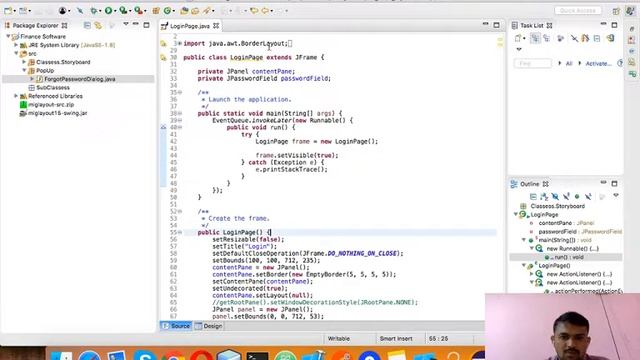The height and width of the screenshot is (360, 640).
Task: Switch to LoginPage.java editor tab
Action: point(190,26)
